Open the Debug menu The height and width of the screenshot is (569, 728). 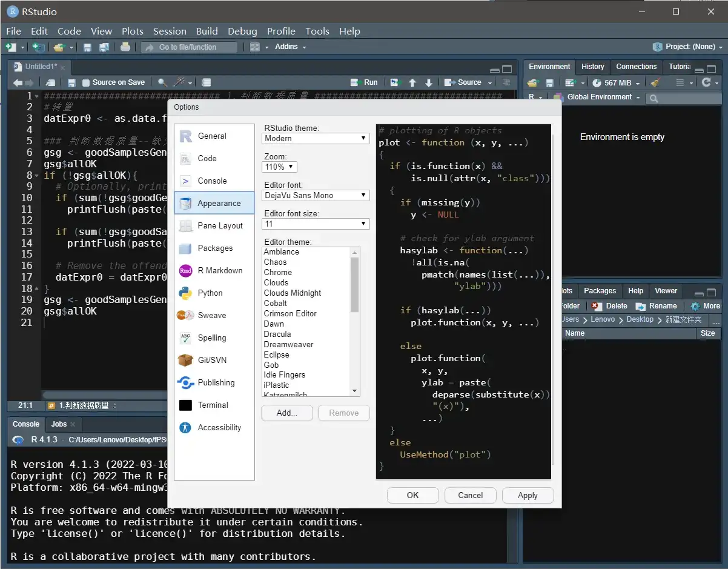click(x=242, y=31)
